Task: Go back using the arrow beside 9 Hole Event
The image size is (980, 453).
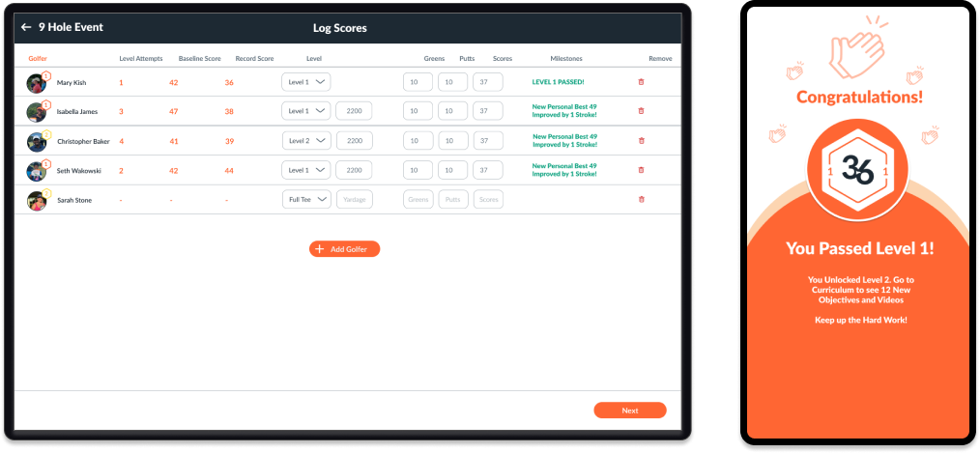Action: pyautogui.click(x=26, y=27)
